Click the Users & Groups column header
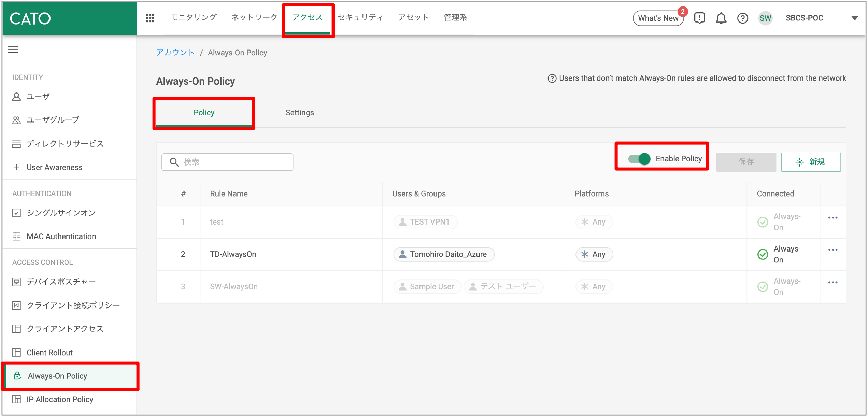 pos(419,194)
